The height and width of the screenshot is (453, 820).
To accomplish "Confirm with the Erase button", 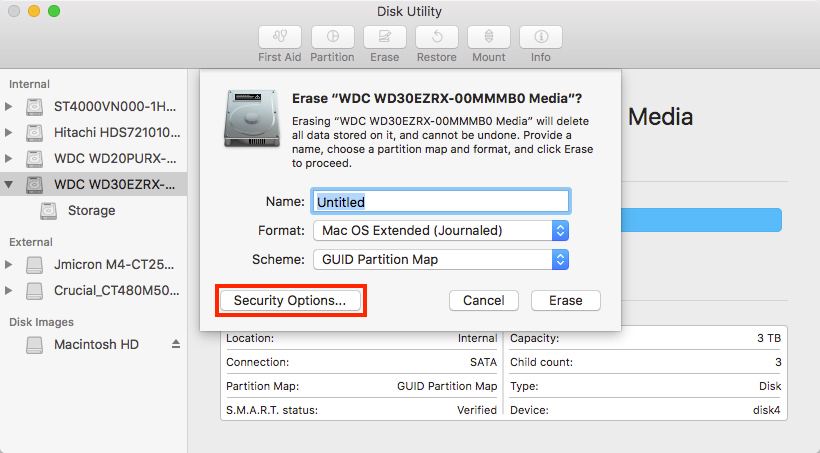I will [x=565, y=300].
